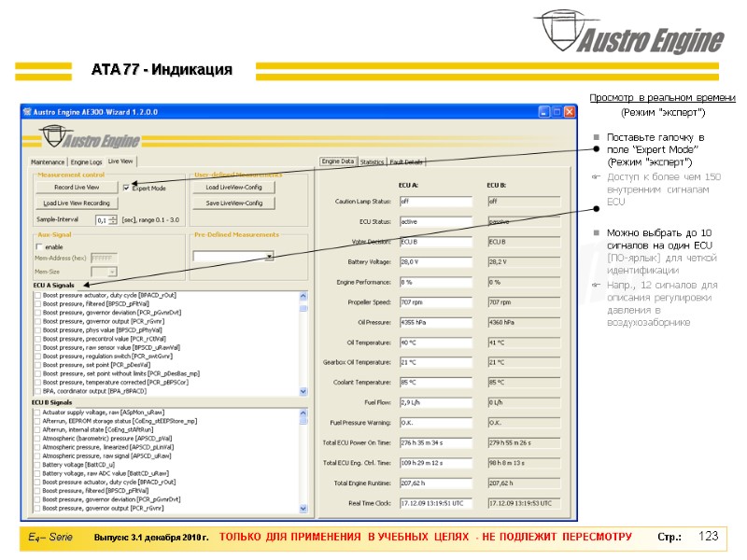Screen dimensions: 747x560
Task: Click the application icon in title bar
Action: [x=27, y=112]
